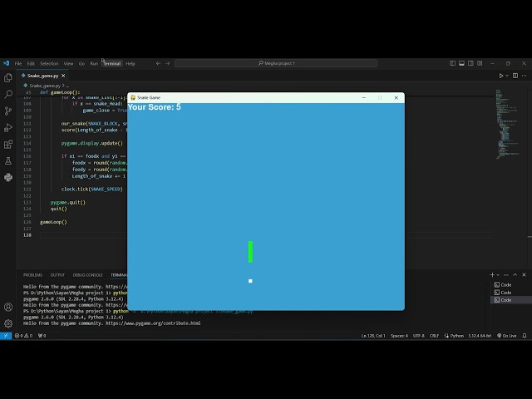The height and width of the screenshot is (399, 532).
Task: Maximize the panel size with the chevron
Action: (x=515, y=275)
